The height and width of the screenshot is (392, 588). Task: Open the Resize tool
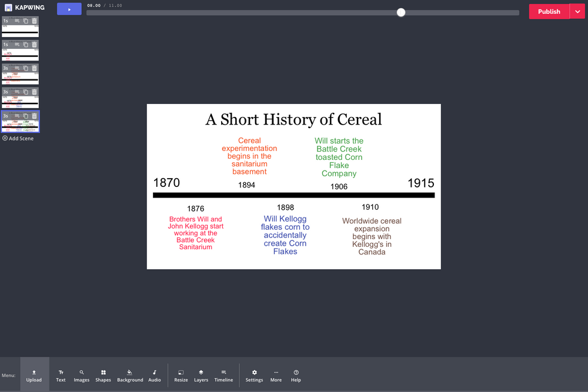pos(181,374)
